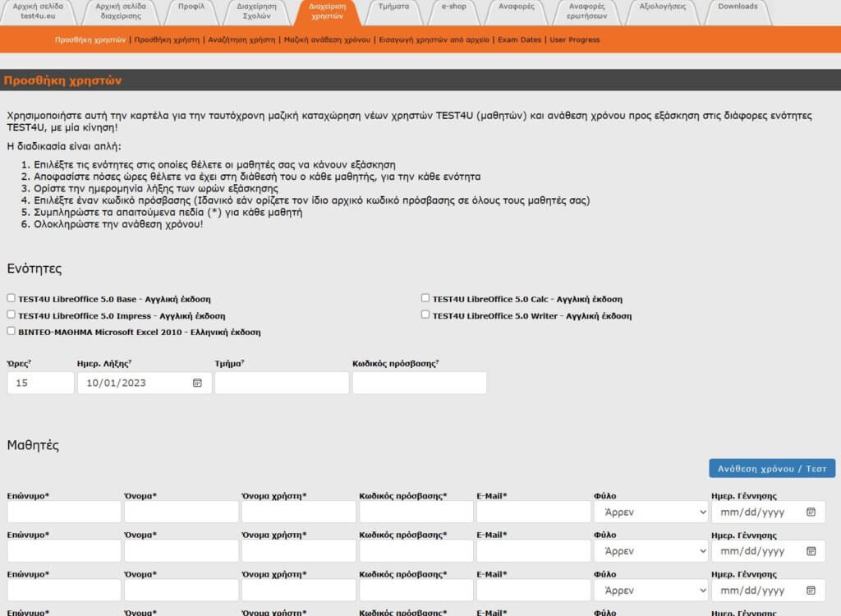Click the first student's Επώνυμο input field
This screenshot has width=841, height=616.
(64, 512)
